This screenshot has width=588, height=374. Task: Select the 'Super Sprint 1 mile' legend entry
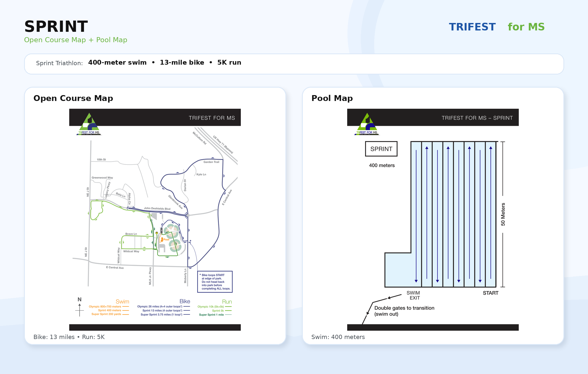(x=211, y=315)
